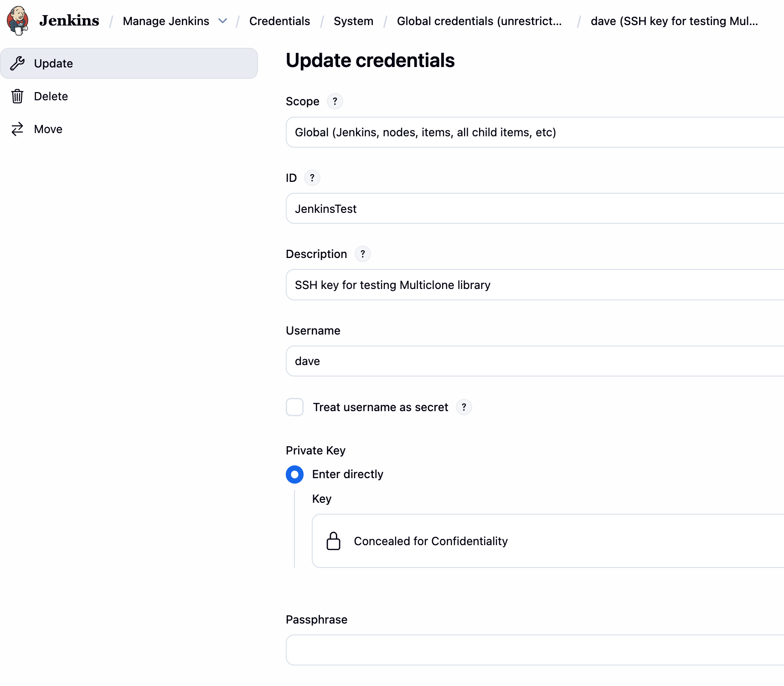This screenshot has width=784, height=686.
Task: Open help for the ID field
Action: 312,178
